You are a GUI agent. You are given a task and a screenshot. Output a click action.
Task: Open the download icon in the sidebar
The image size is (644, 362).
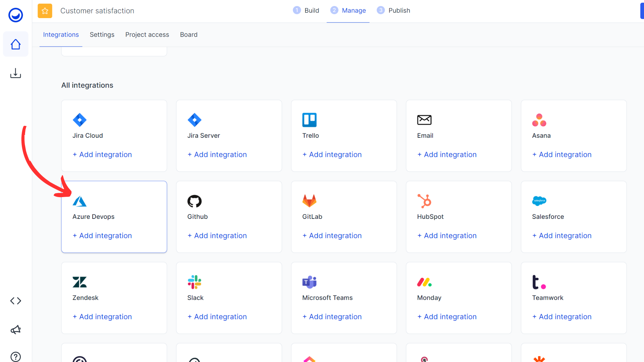15,73
